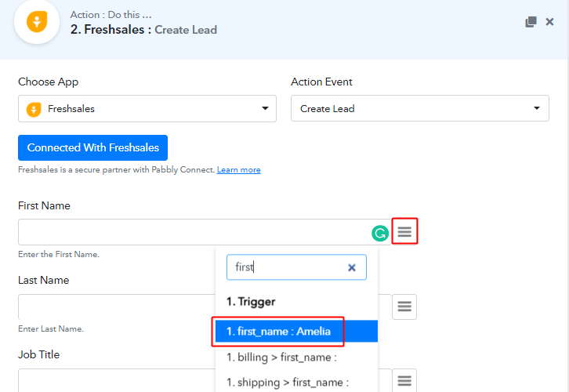This screenshot has height=392, width=569.
Task: Duplicate this action step via copy icon
Action: click(531, 22)
